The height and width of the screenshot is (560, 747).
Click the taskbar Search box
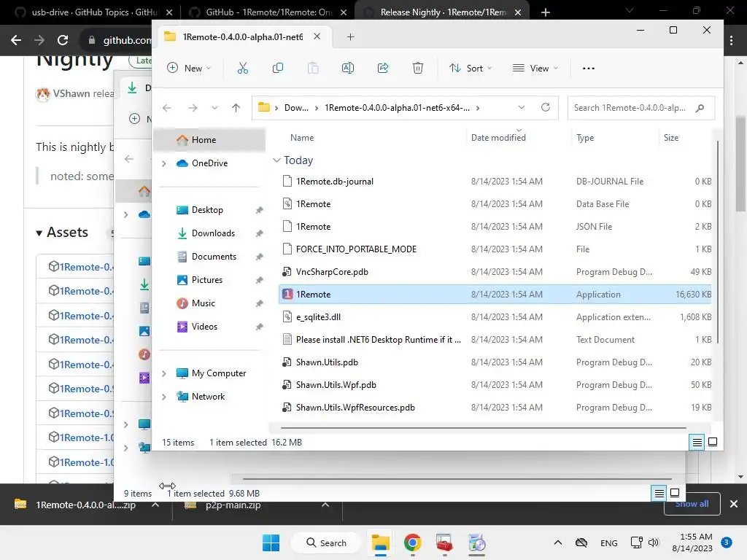326,542
